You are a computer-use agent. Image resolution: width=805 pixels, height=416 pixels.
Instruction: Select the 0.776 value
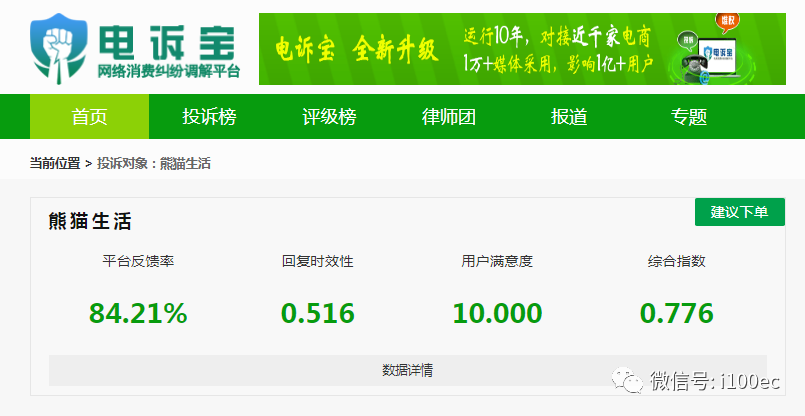[677, 313]
